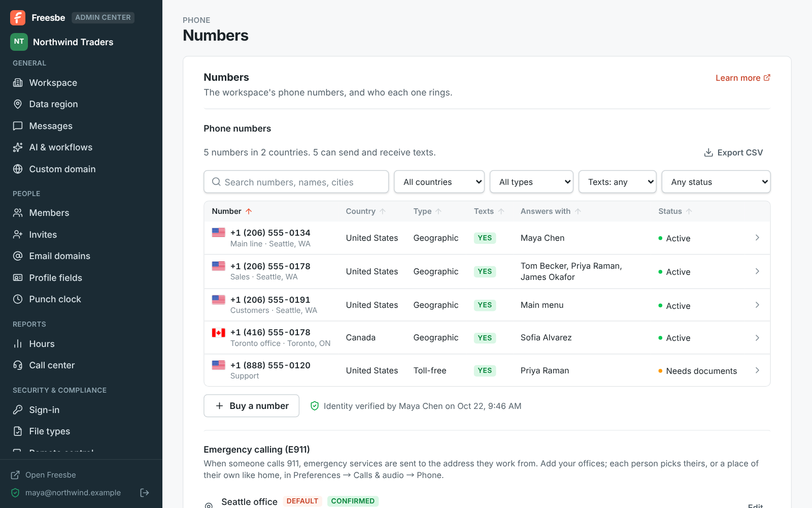812x508 pixels.
Task: Click the Learn more external-link icon
Action: click(767, 78)
